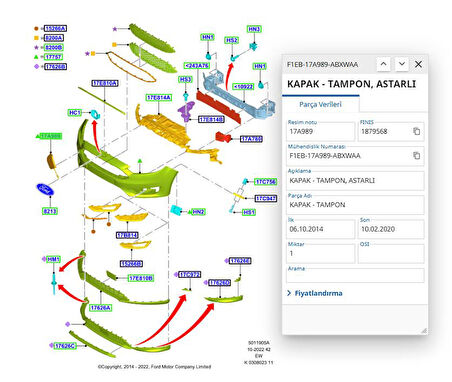The image size is (452, 382).
Task: Select legend label 17626B
Action: pyautogui.click(x=56, y=67)
